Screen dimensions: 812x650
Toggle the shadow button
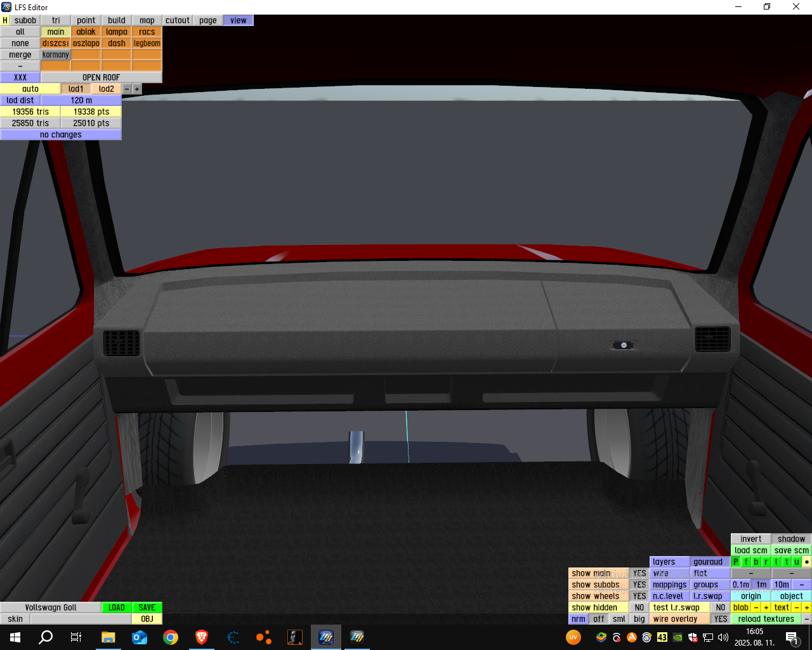point(792,539)
